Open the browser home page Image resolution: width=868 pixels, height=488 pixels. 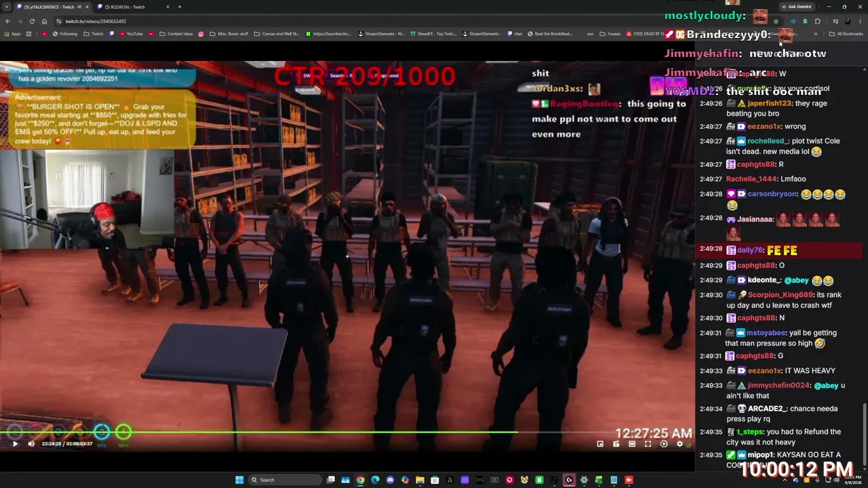point(44,21)
